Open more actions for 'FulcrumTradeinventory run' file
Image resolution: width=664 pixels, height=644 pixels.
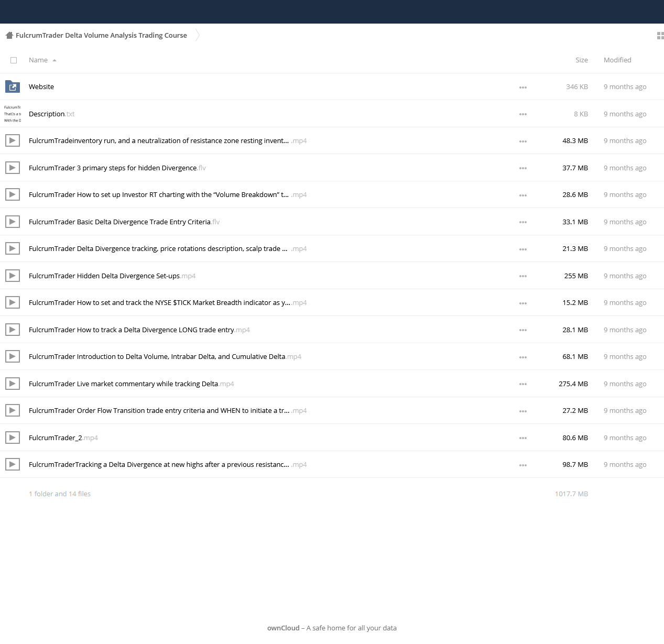(523, 141)
